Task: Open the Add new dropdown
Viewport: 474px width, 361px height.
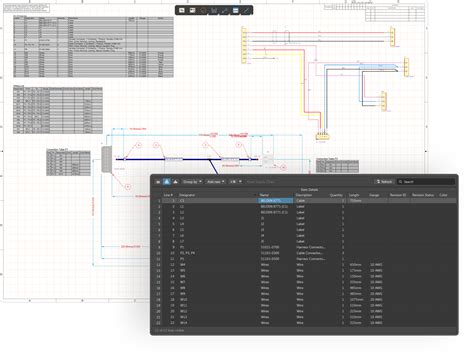Action: pos(215,182)
